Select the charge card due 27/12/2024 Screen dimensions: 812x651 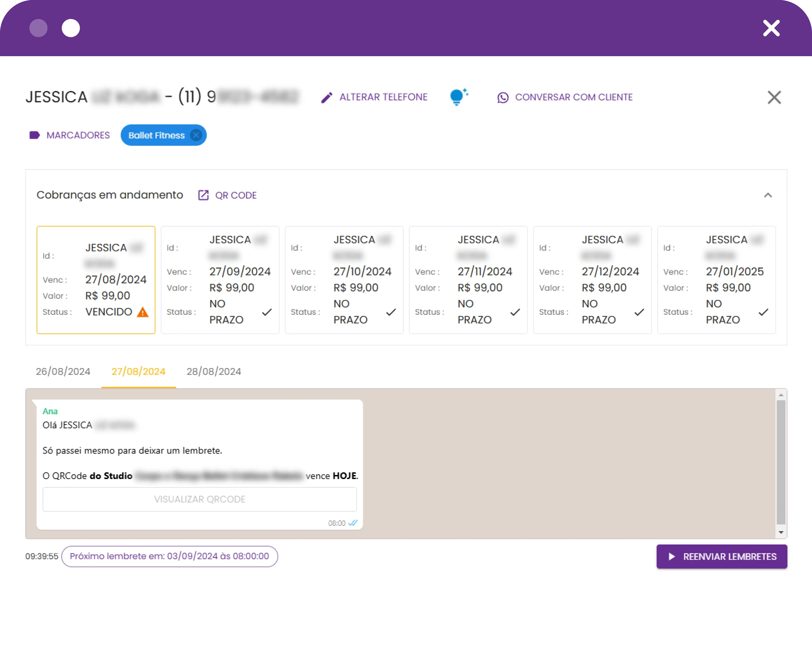tap(592, 280)
